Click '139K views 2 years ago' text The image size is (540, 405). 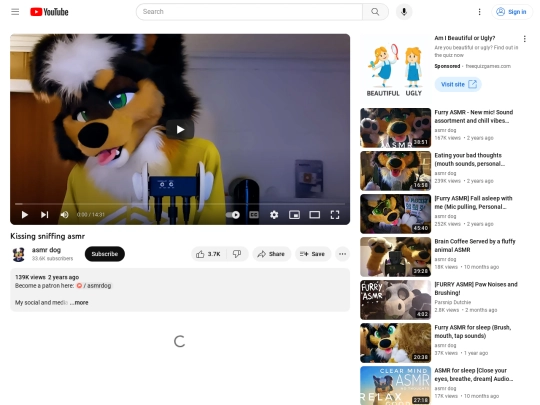[x=47, y=277]
